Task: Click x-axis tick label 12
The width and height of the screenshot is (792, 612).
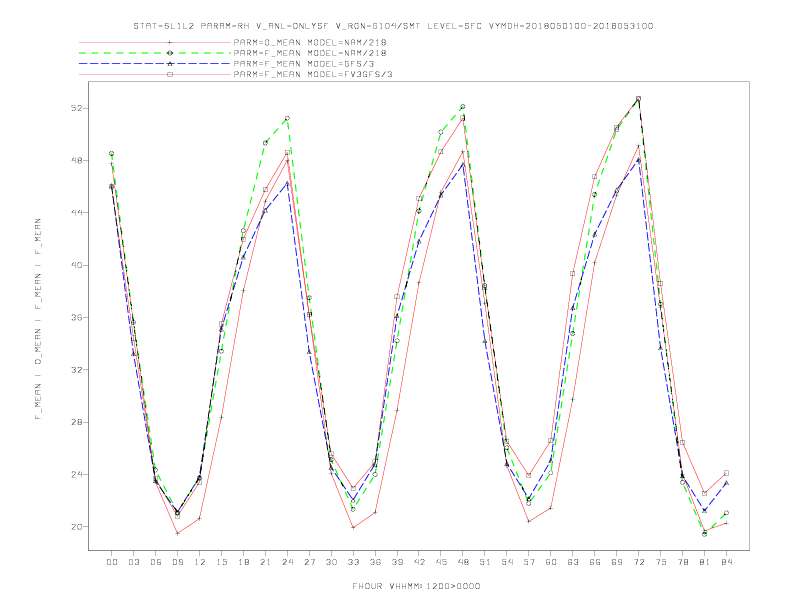Action: (x=200, y=562)
